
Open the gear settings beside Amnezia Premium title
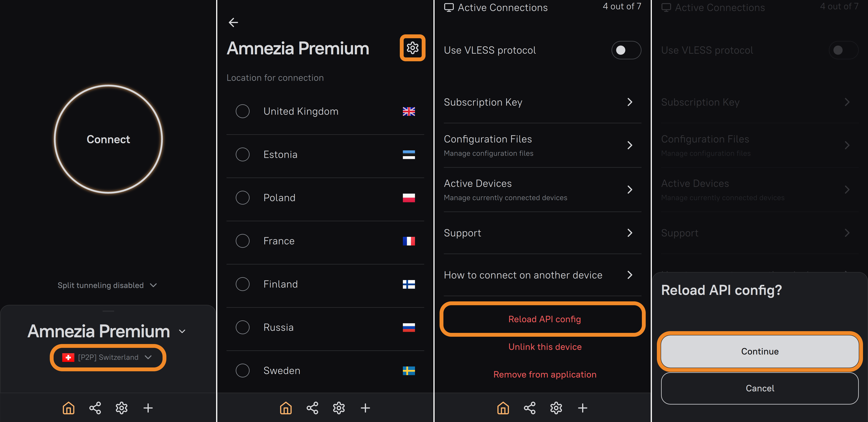pyautogui.click(x=412, y=48)
